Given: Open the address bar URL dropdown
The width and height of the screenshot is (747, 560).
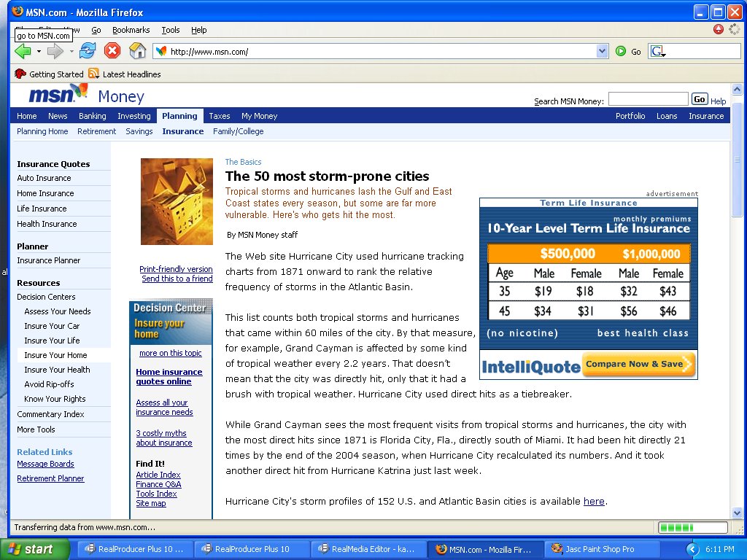Looking at the screenshot, I should (x=602, y=51).
